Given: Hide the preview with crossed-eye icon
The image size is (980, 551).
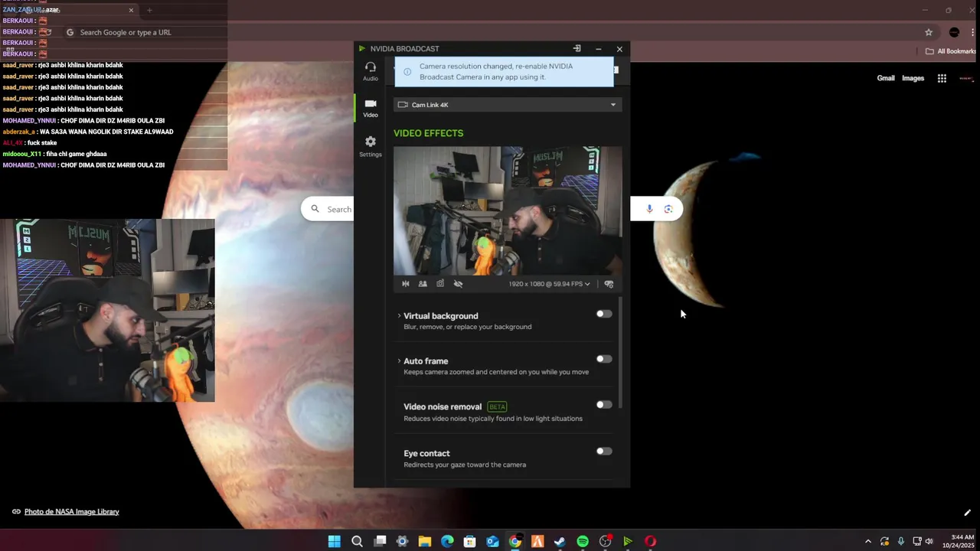Looking at the screenshot, I should point(458,284).
